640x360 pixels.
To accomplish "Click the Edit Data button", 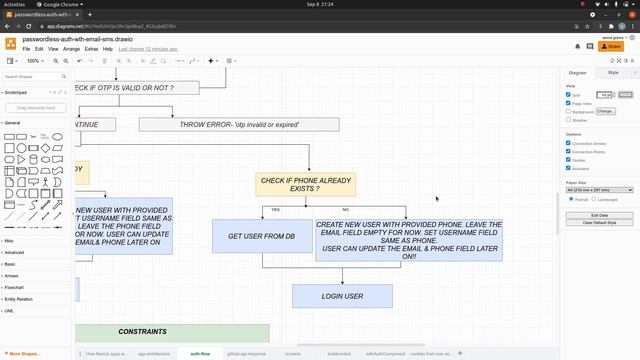I will point(599,215).
